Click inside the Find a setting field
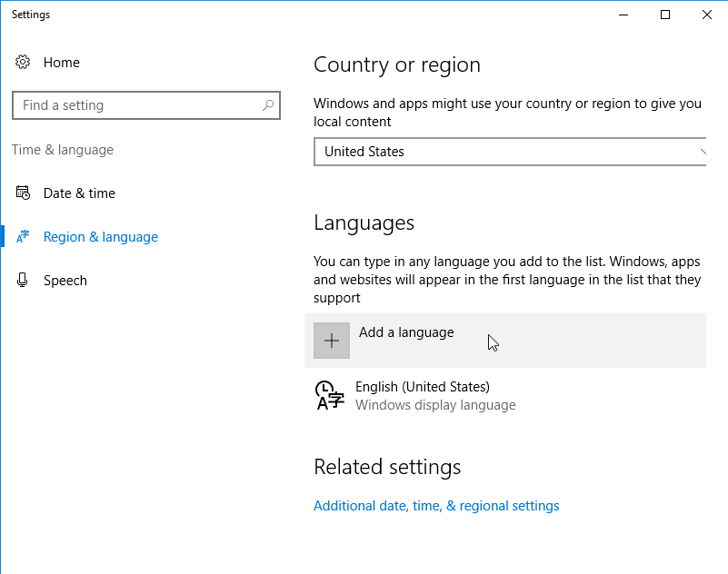Screen dimensions: 728x574 point(146,105)
